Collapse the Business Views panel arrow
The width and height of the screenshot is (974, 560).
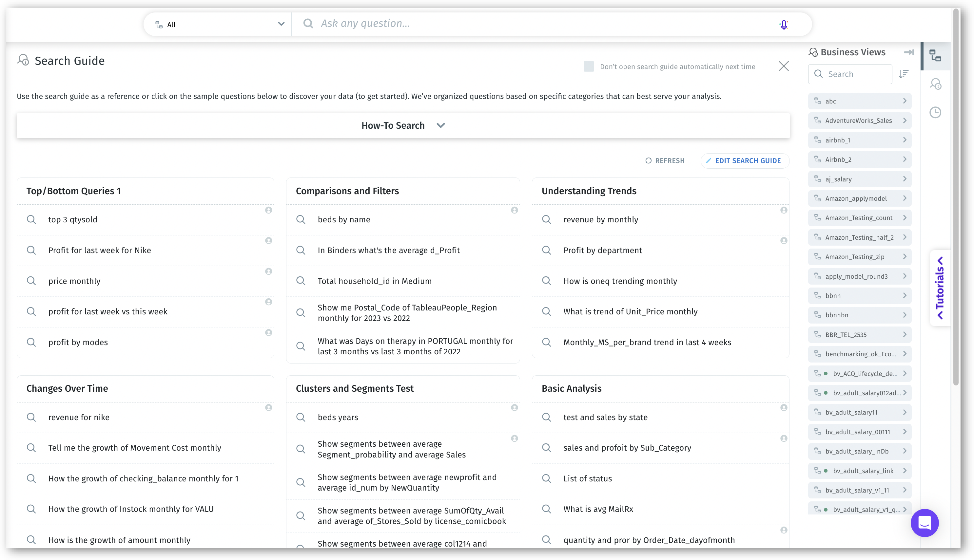pos(908,52)
